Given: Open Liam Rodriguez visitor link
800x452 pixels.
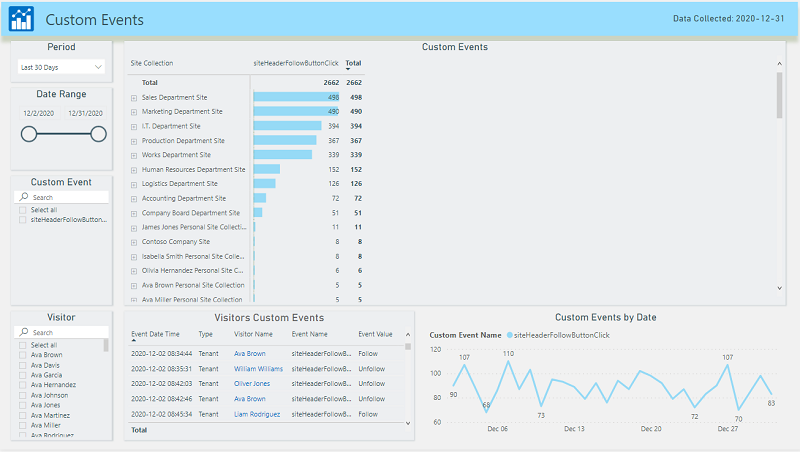Looking at the screenshot, I should (257, 414).
